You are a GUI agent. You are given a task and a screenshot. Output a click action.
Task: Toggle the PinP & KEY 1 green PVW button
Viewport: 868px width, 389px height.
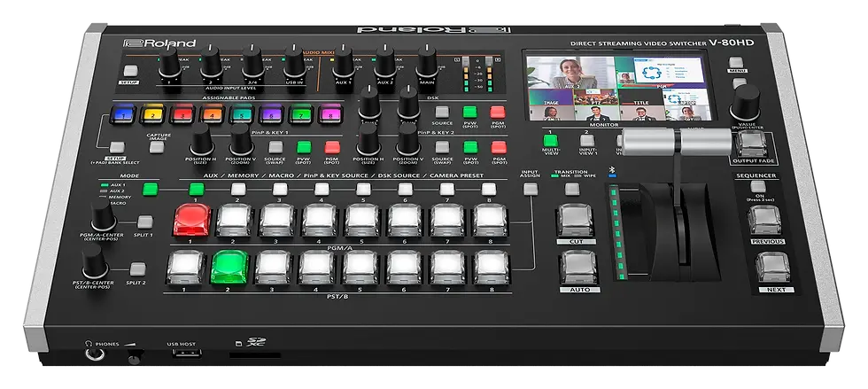pyautogui.click(x=303, y=147)
